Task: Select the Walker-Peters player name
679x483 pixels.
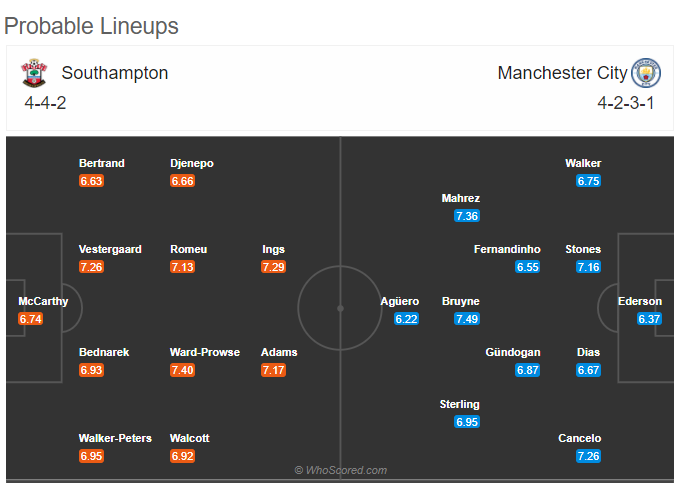Action: 115,438
